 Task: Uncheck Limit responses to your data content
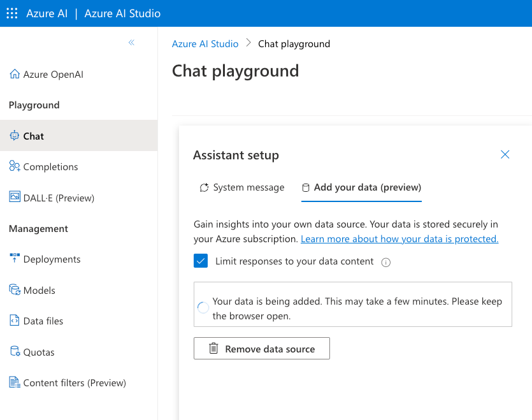tap(201, 261)
